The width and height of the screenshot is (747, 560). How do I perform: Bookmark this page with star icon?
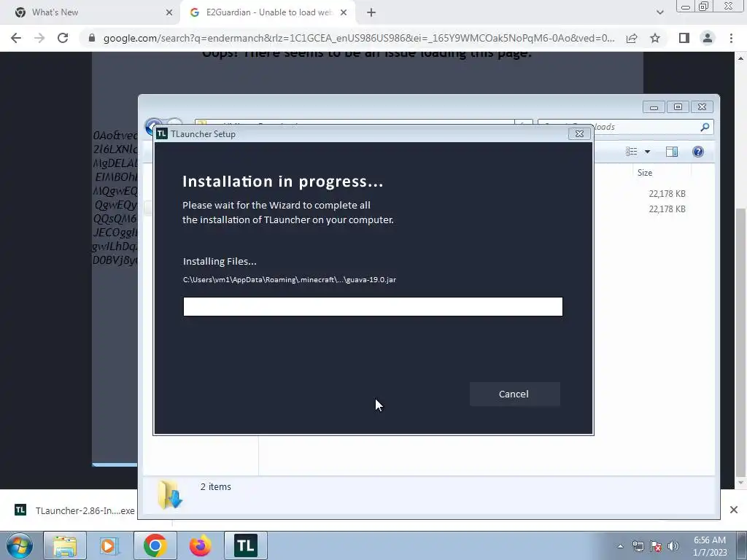[x=655, y=38]
